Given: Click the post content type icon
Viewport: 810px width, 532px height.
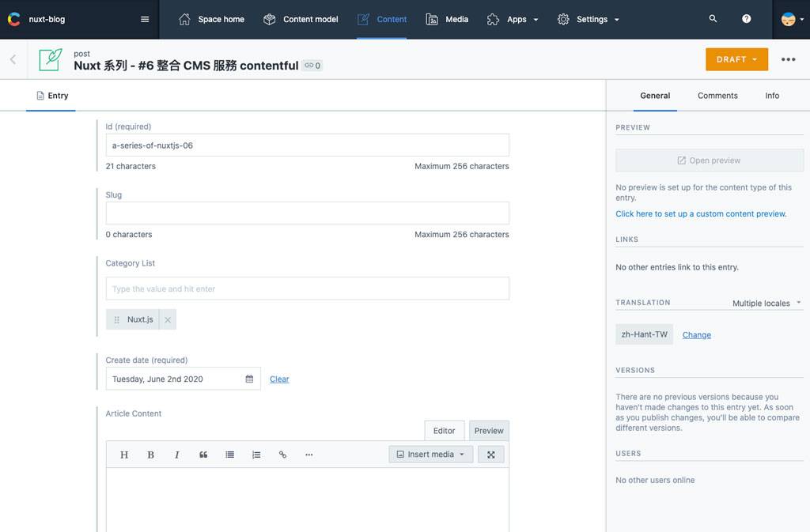Looking at the screenshot, I should [x=51, y=59].
